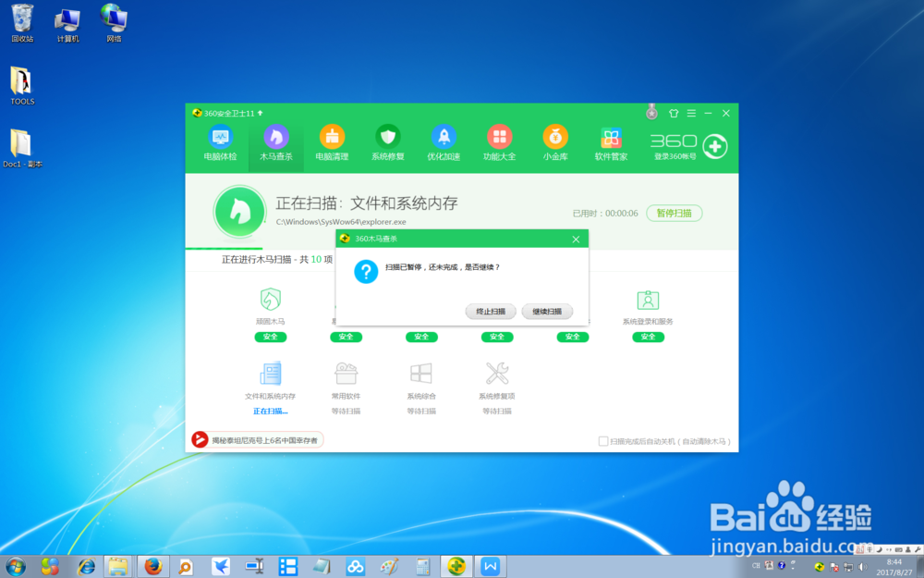This screenshot has width=924, height=578.
Task: Click the blue question mark dialog icon
Action: 366,271
